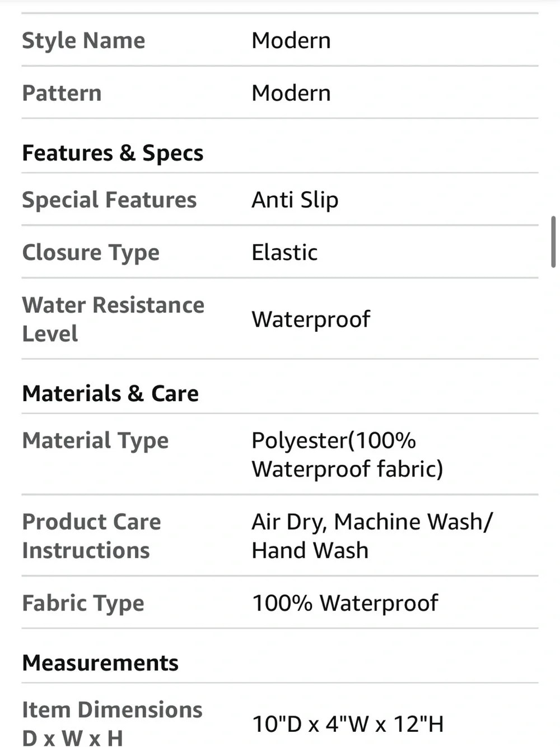Select the Product Care Instructions label
Viewport: 560px width, 747px height.
[x=91, y=536]
